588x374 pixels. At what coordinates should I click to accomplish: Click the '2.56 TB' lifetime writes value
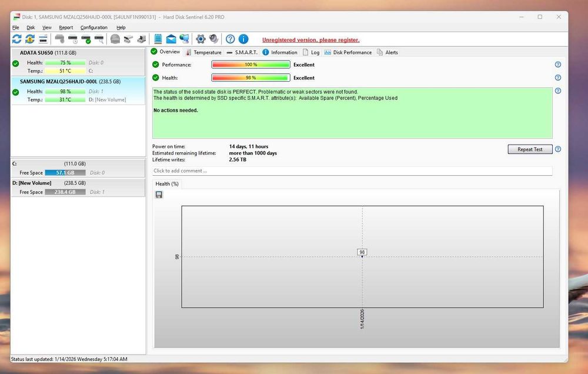coord(238,159)
